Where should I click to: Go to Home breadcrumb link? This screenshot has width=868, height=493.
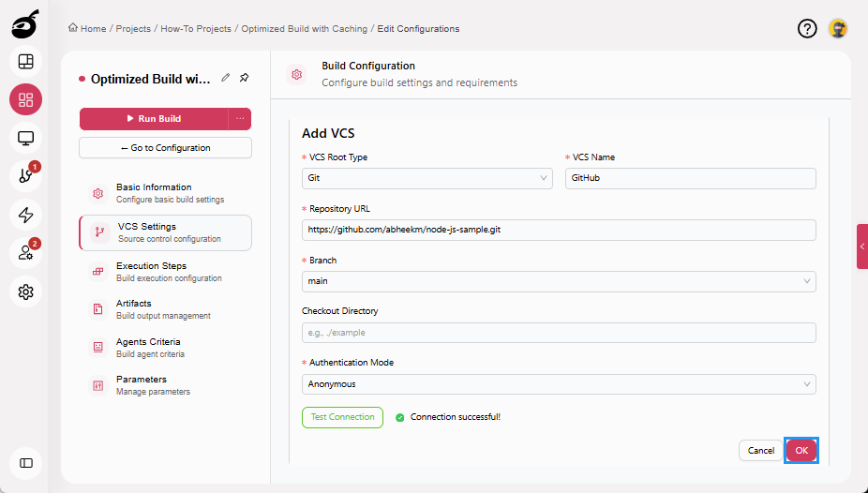coord(93,29)
